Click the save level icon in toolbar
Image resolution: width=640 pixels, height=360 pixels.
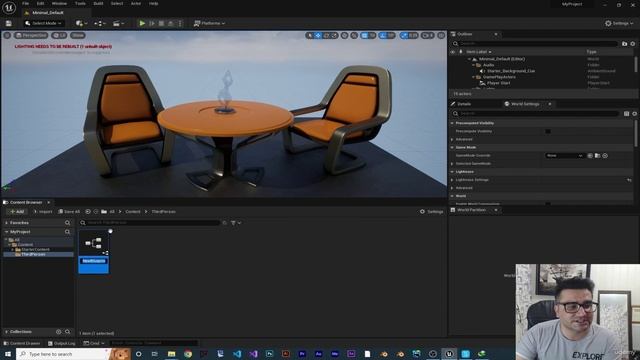pyautogui.click(x=9, y=24)
